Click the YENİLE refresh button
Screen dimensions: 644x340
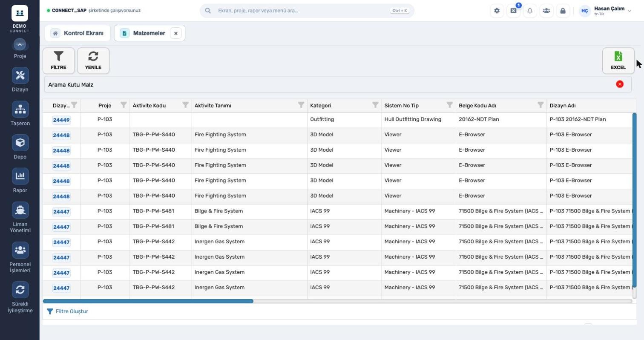coord(93,61)
